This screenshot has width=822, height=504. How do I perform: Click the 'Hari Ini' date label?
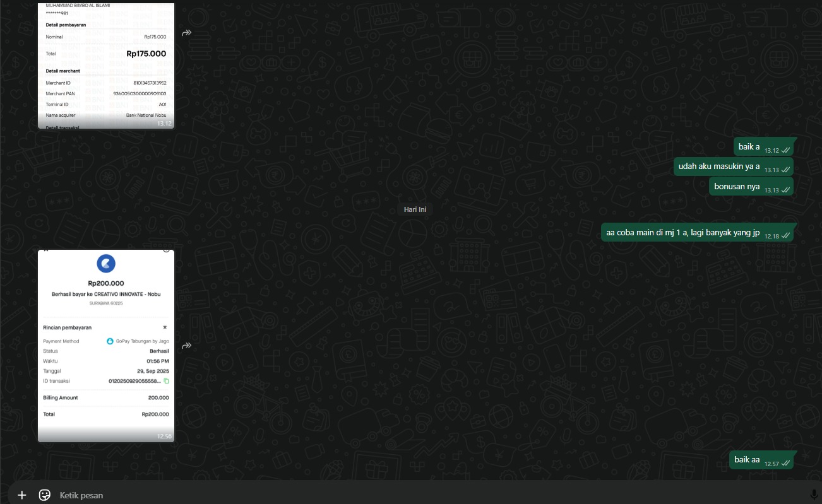tap(415, 209)
